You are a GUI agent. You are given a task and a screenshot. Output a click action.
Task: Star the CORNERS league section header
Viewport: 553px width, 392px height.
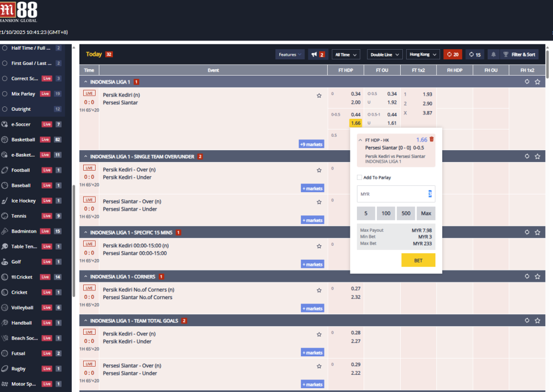537,276
